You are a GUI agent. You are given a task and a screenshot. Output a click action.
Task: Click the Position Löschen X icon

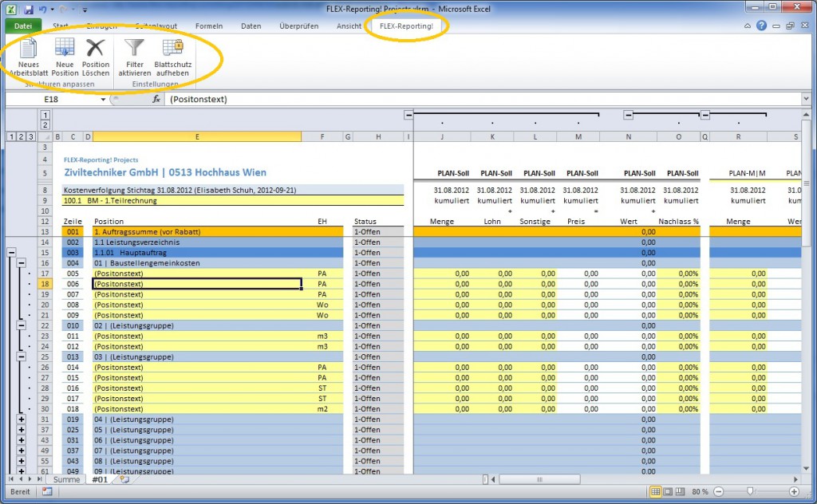(96, 49)
